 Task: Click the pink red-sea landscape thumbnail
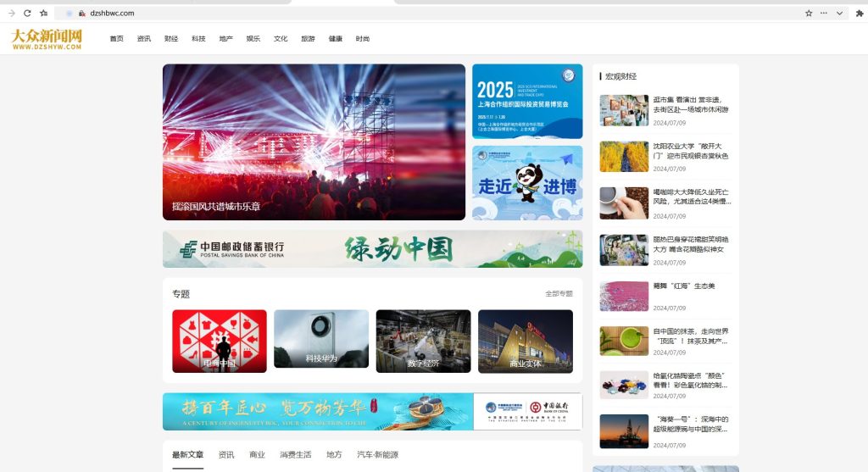pos(624,296)
